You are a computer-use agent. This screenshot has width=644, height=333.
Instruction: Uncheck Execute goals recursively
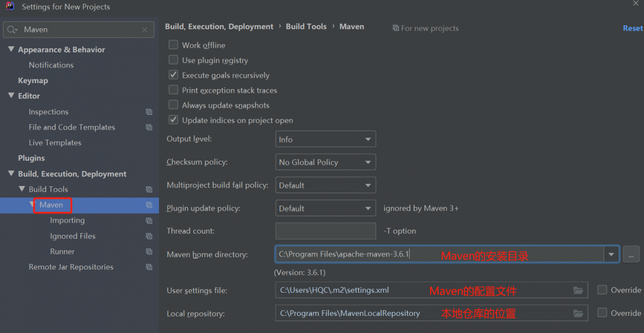coord(174,75)
